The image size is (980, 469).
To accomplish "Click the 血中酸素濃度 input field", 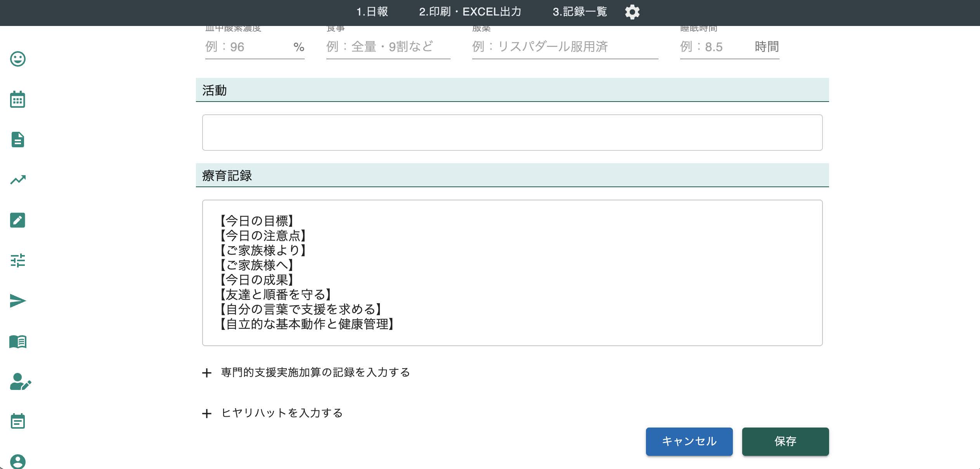I will [x=248, y=47].
